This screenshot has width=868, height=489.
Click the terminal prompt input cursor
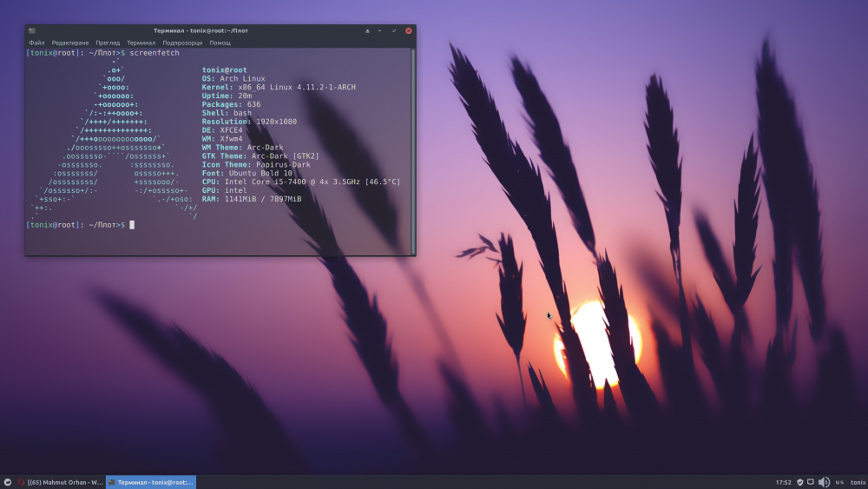click(x=132, y=225)
